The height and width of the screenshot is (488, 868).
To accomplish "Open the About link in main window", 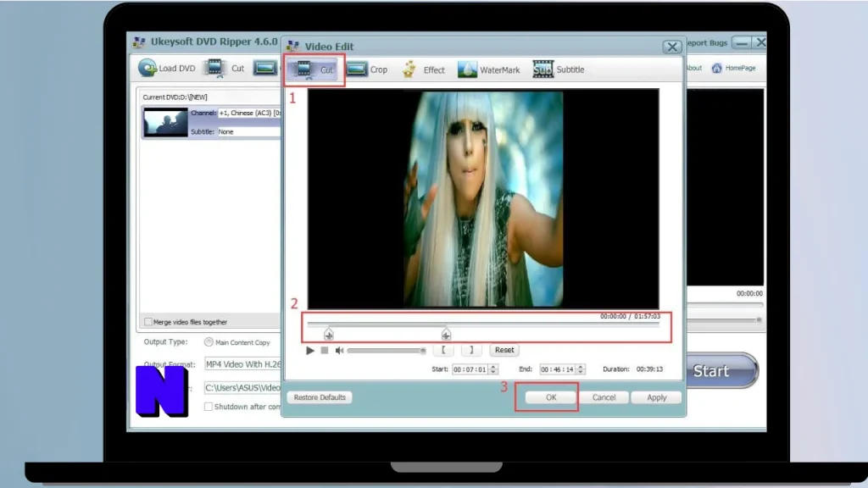I will coord(694,68).
